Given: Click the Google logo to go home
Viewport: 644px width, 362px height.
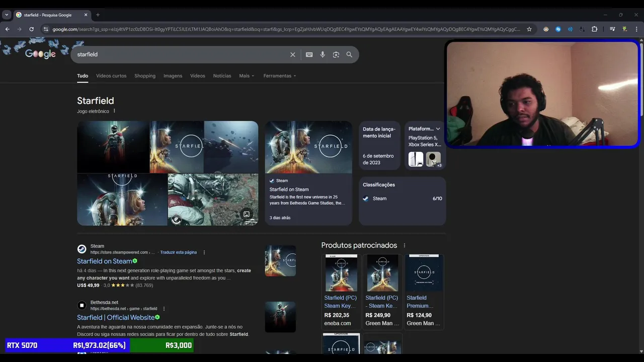Looking at the screenshot, I should [x=40, y=54].
